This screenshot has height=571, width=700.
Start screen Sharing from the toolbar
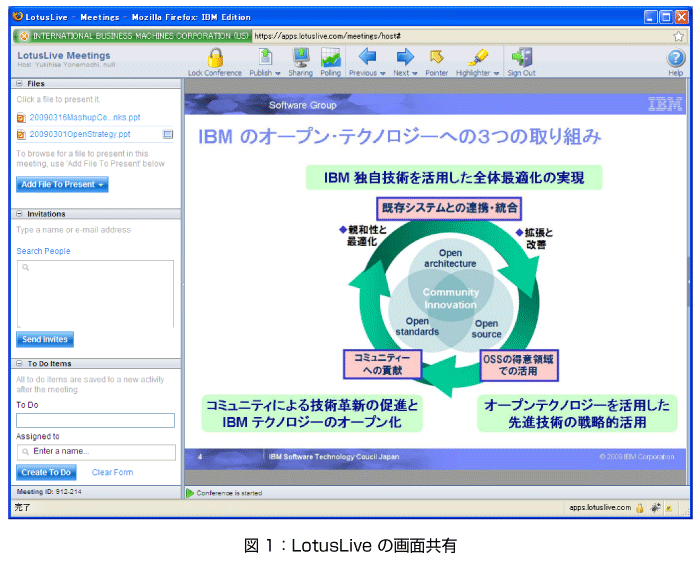tap(301, 58)
